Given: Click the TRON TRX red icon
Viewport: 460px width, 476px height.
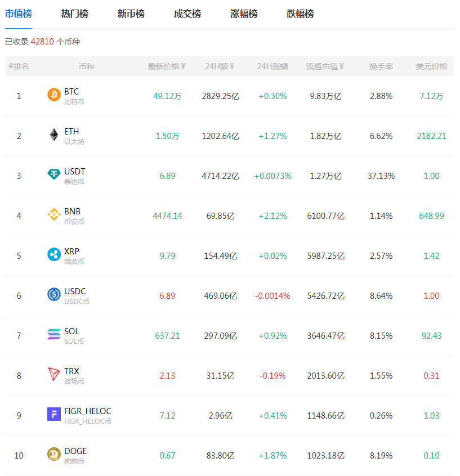Looking at the screenshot, I should (54, 375).
